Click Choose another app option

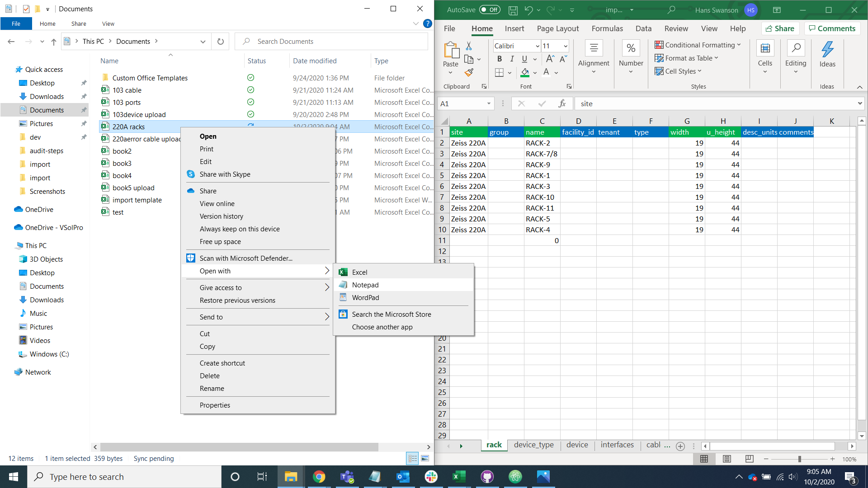pos(403,327)
